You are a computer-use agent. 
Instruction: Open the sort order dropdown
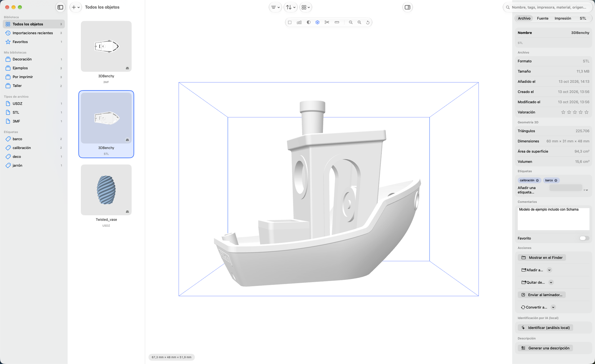(x=290, y=7)
